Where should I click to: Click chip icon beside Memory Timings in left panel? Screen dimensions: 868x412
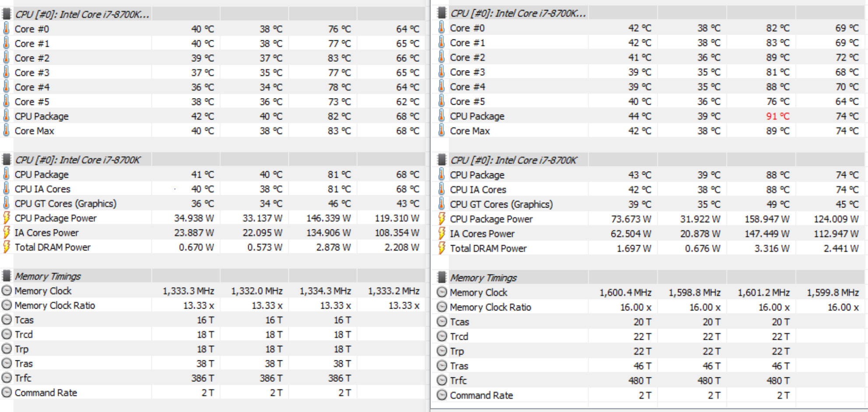pos(7,276)
